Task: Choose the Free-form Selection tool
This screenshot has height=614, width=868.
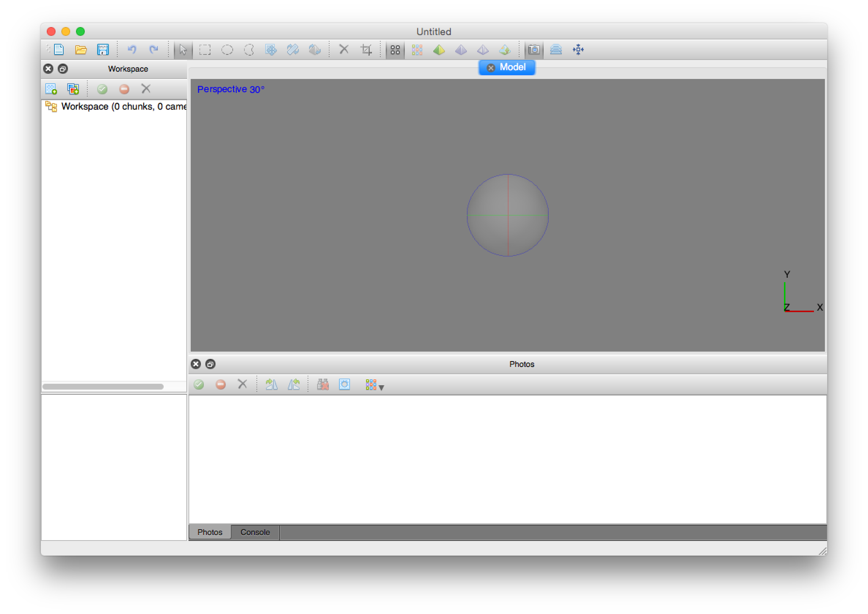Action: pos(249,50)
